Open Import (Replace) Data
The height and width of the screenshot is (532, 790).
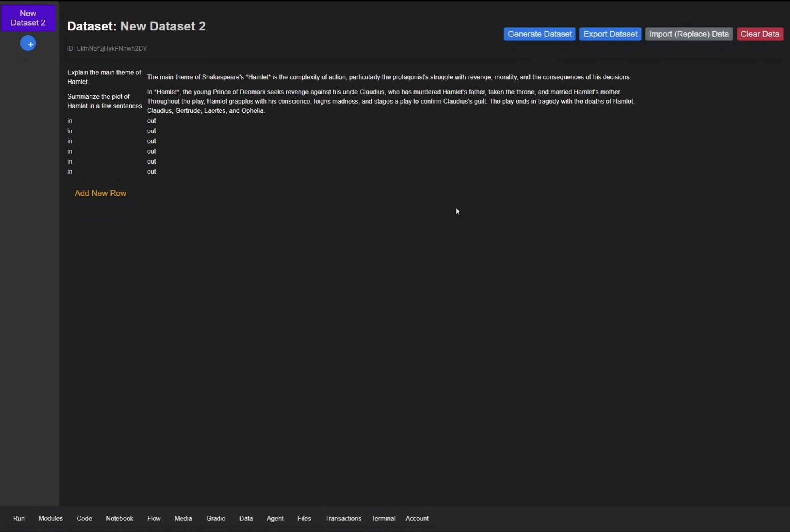[x=688, y=34]
